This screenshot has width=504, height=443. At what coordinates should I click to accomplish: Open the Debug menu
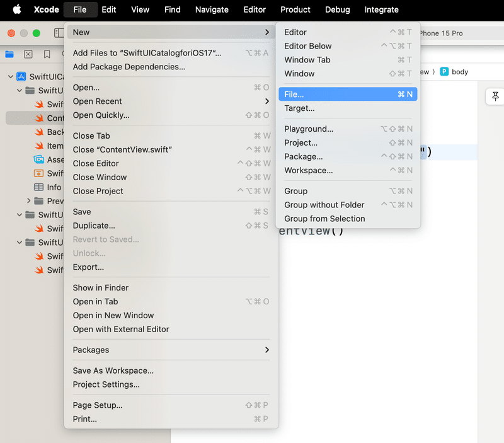pyautogui.click(x=338, y=9)
